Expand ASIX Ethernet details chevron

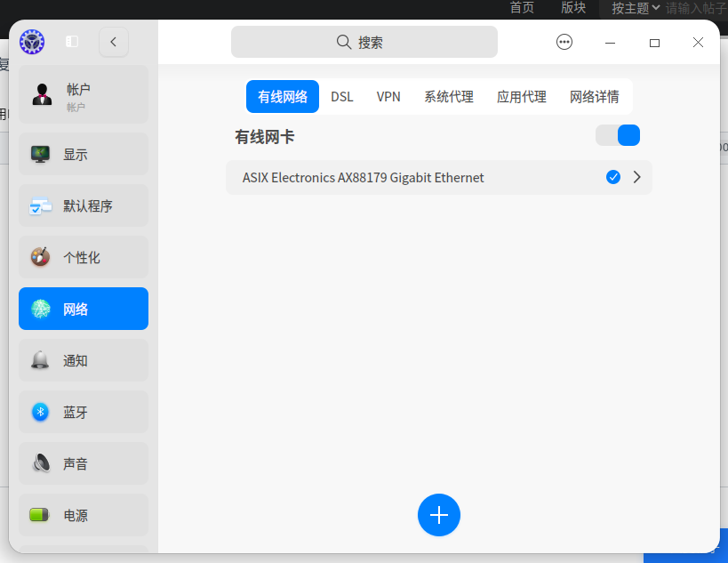(637, 177)
